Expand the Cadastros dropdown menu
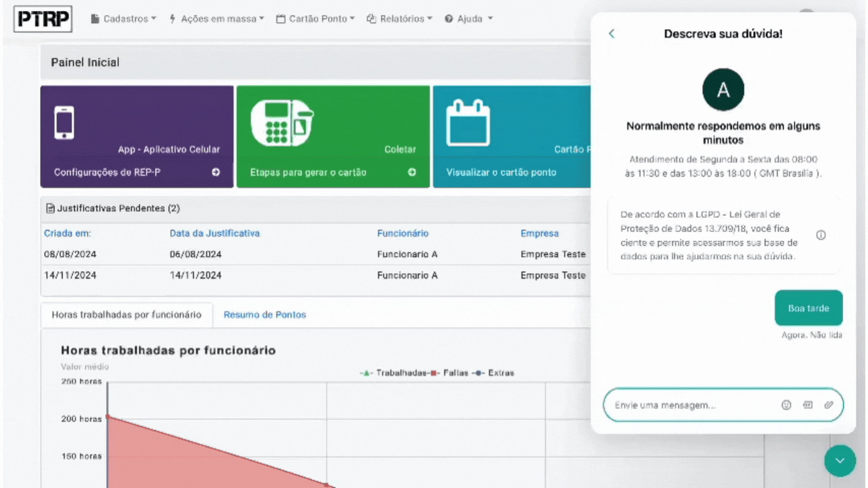The height and width of the screenshot is (488, 868). pyautogui.click(x=124, y=19)
